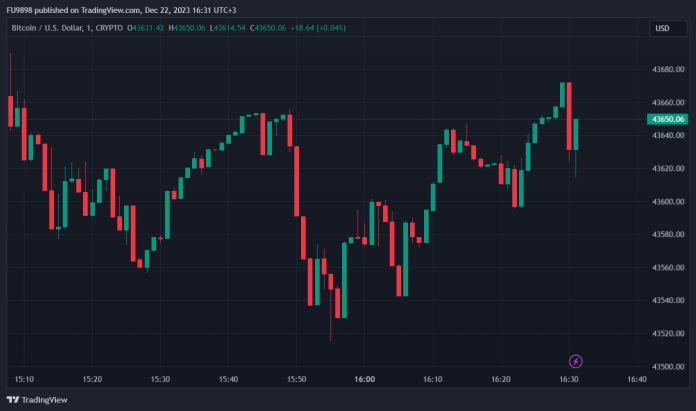696x411 pixels.
Task: Open the USD currency selector
Action: coord(662,28)
